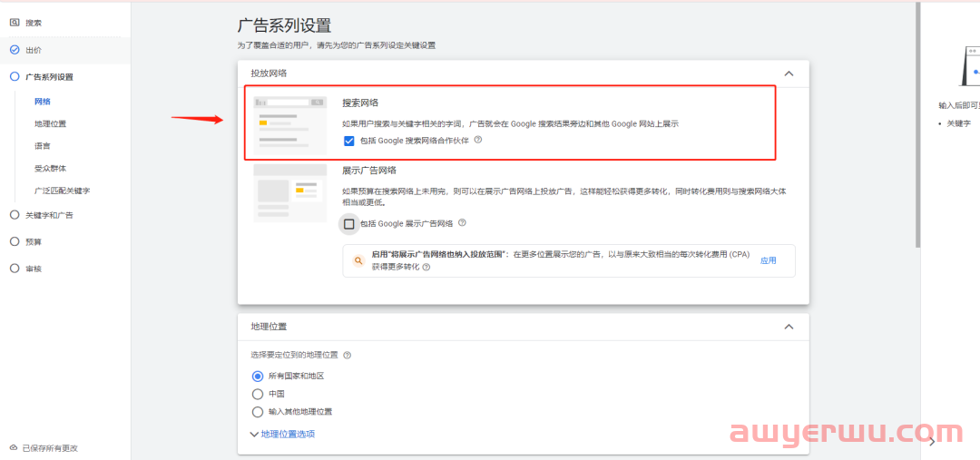Screen dimensions: 980x460
Task: Click the 搜索网络 heading text
Action: 360,103
